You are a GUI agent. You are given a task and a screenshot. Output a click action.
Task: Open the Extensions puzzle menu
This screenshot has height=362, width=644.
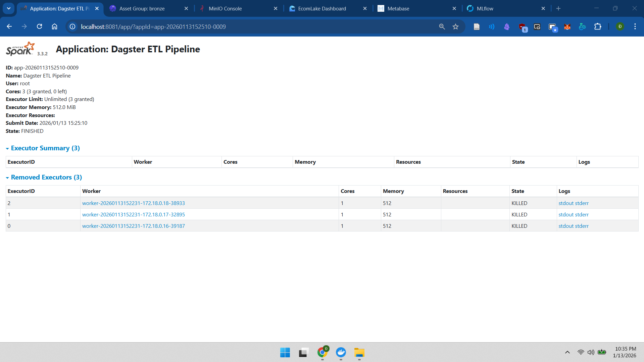tap(598, 27)
